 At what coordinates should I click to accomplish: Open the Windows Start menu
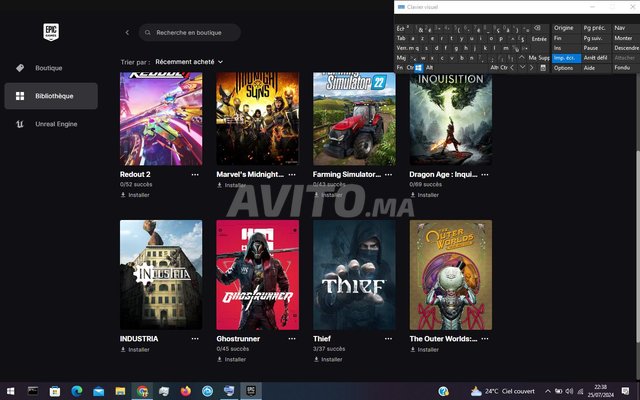(x=11, y=390)
